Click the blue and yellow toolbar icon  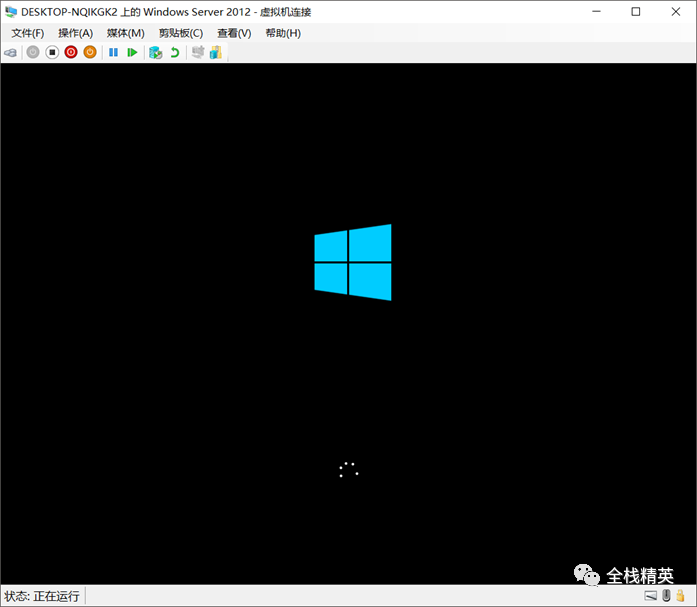click(x=216, y=52)
